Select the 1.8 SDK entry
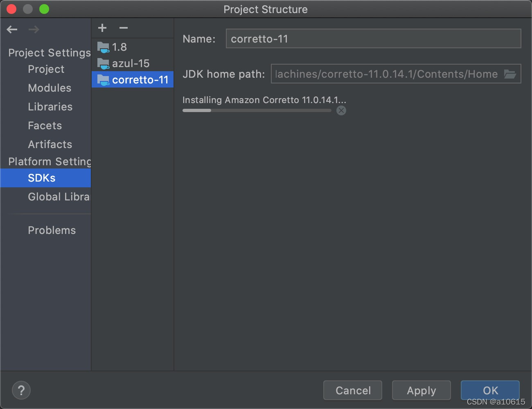Image resolution: width=532 pixels, height=409 pixels. (133, 47)
